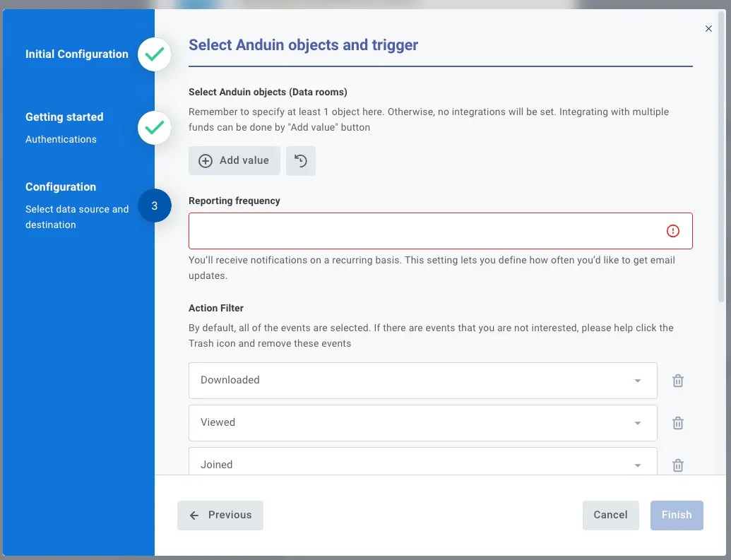Click the Reporting frequency field
Screen dimensions: 731x560
coord(441,231)
